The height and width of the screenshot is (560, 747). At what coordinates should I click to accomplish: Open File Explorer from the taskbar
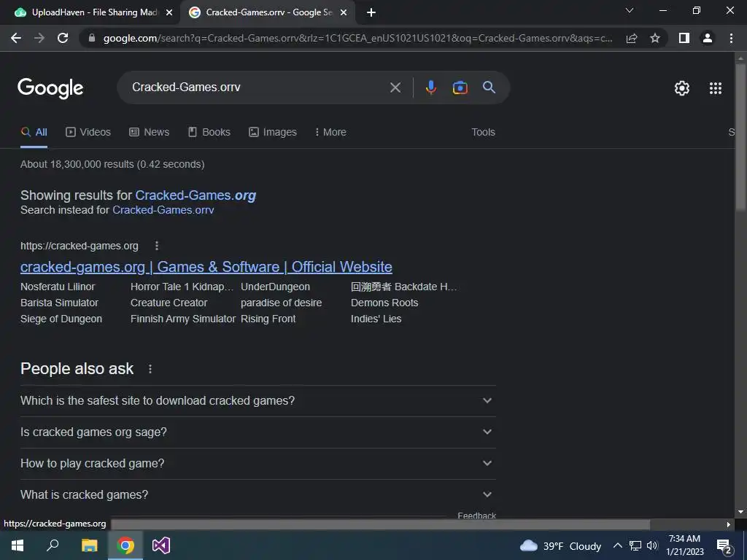(x=89, y=545)
